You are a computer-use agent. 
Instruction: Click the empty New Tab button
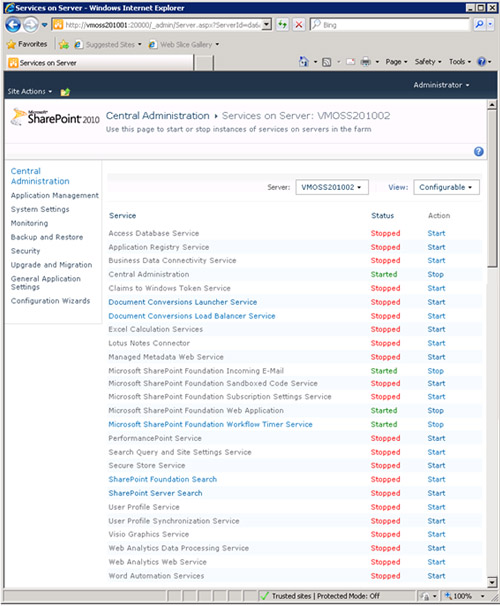(x=203, y=63)
